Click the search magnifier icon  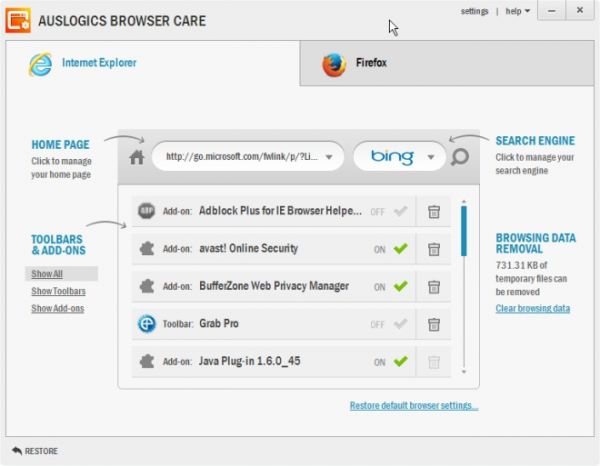(460, 157)
